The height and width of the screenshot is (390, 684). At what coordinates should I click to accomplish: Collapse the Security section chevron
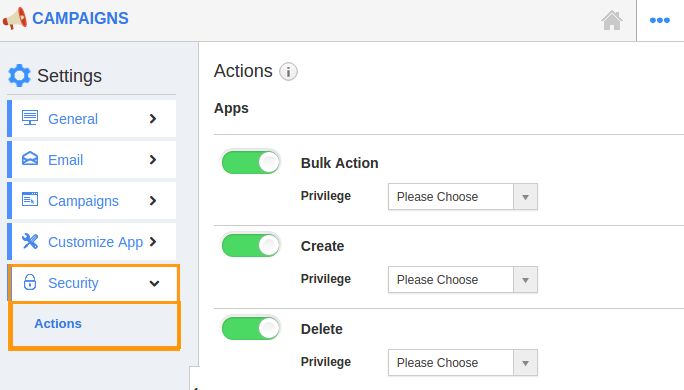154,284
